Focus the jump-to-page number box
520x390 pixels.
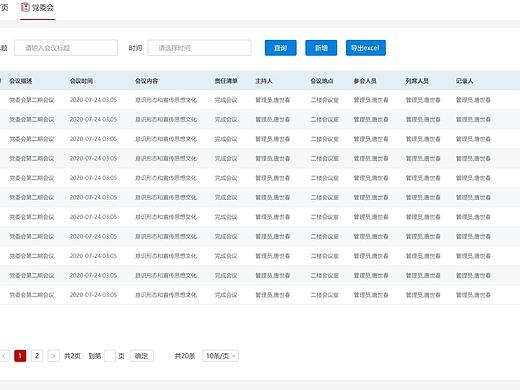(110, 356)
